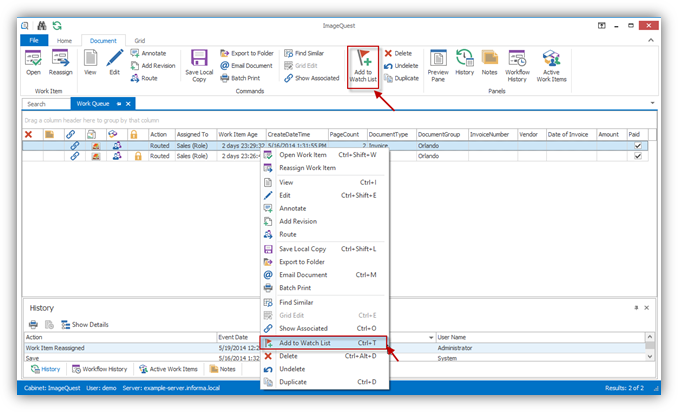678x412 pixels.
Task: Click Delete in the ribbon
Action: click(x=398, y=53)
